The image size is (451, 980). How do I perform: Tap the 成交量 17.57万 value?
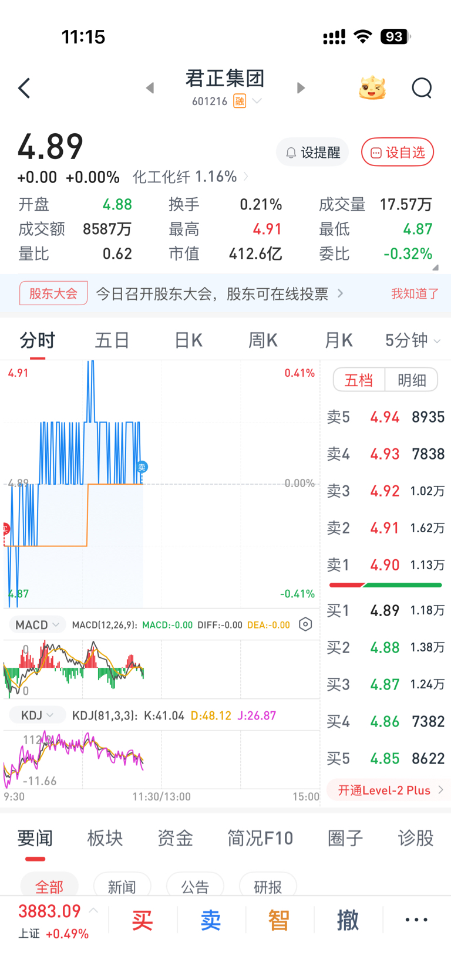coord(406,205)
